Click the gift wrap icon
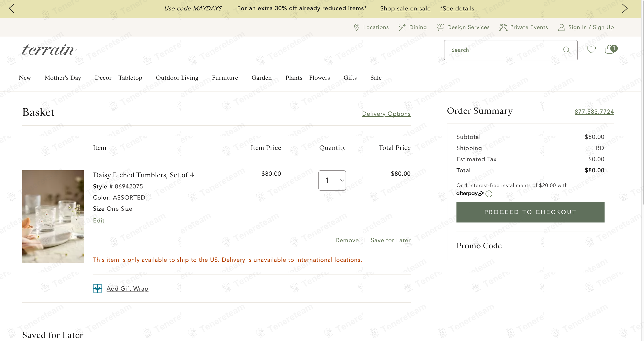This screenshot has height=341, width=644. [97, 288]
